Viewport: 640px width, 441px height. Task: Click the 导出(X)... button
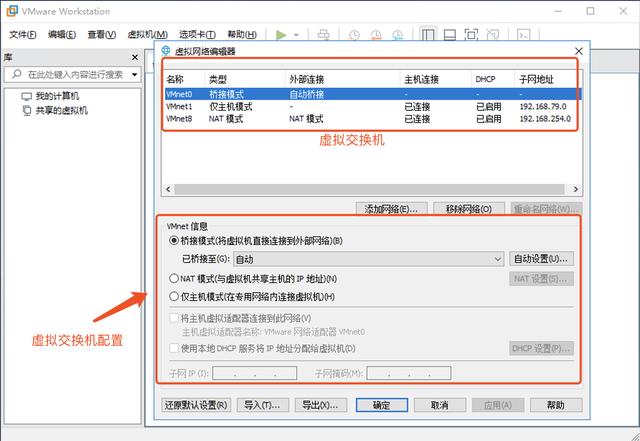tap(320, 405)
